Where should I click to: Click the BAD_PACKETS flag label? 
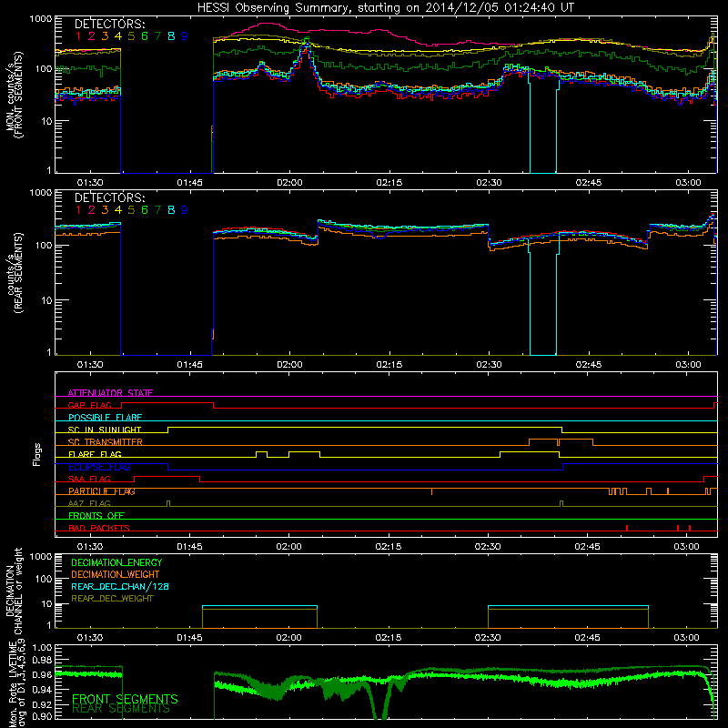(x=99, y=528)
